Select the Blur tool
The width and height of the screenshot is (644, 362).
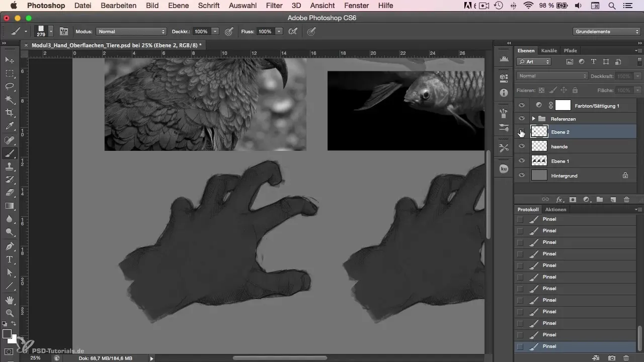tap(10, 219)
